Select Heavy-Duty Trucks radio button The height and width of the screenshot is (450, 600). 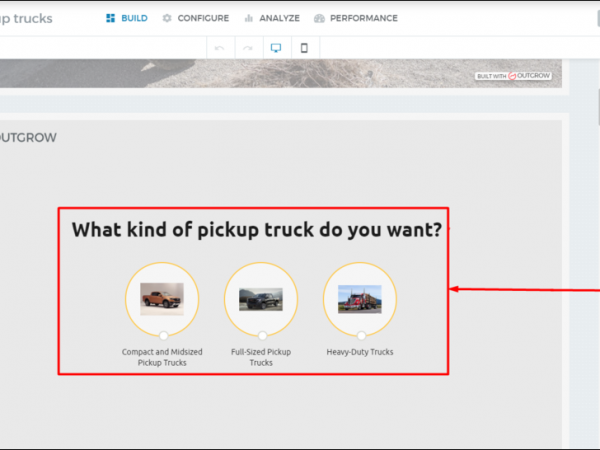(361, 335)
